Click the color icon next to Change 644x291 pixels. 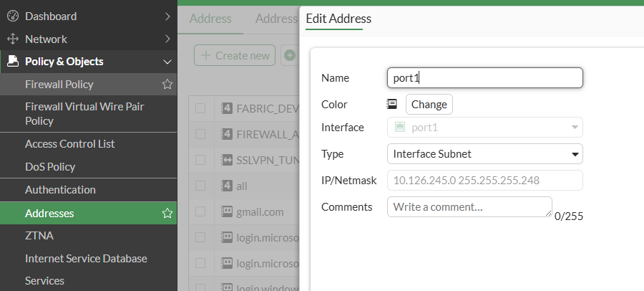391,104
